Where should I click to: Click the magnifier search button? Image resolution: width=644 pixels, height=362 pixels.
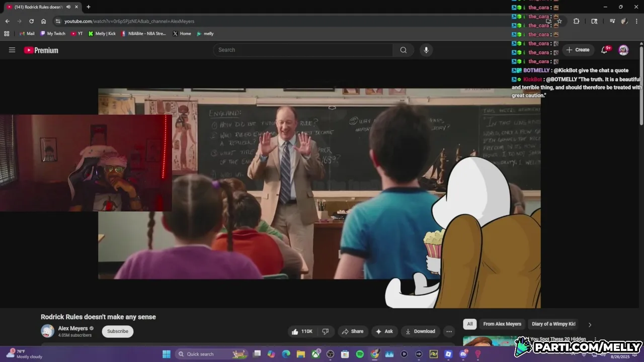404,50
